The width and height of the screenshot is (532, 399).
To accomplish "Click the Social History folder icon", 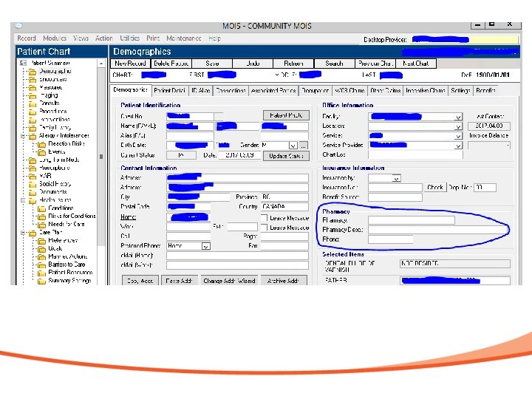I will tap(33, 184).
